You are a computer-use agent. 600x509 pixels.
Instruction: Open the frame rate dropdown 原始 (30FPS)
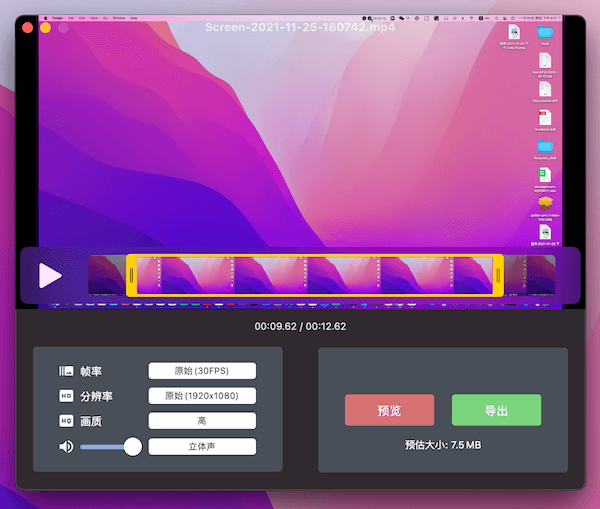202,371
